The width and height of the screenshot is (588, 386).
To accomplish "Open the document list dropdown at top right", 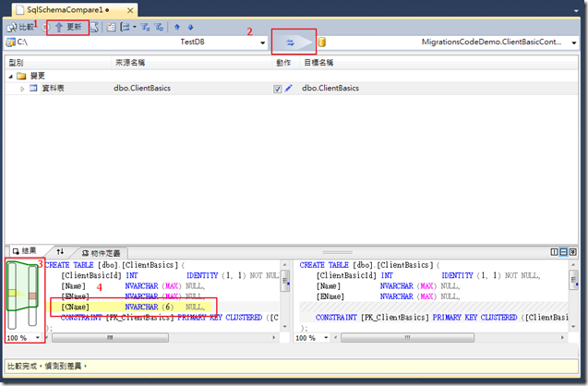I will point(576,11).
